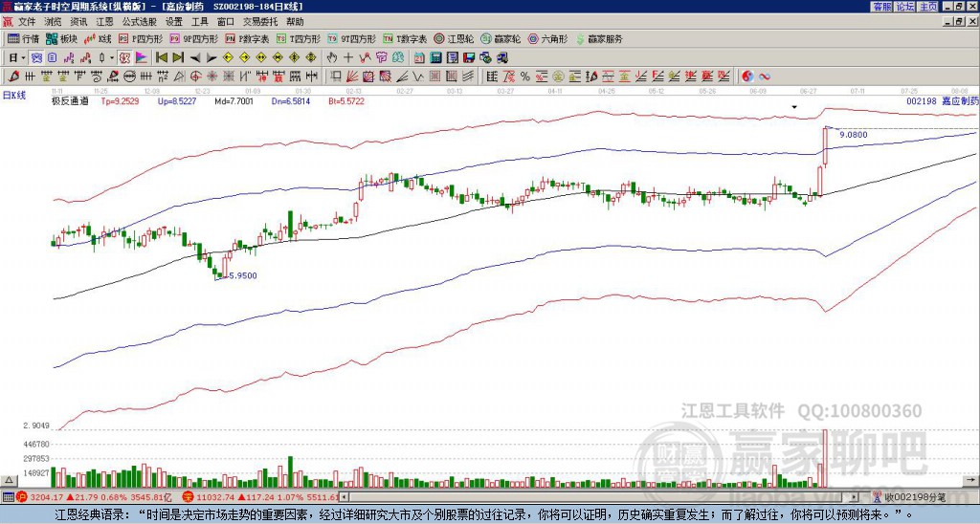The height and width of the screenshot is (524, 980).
Task: Click the blue-red infinity wave icon
Action: tap(765, 76)
